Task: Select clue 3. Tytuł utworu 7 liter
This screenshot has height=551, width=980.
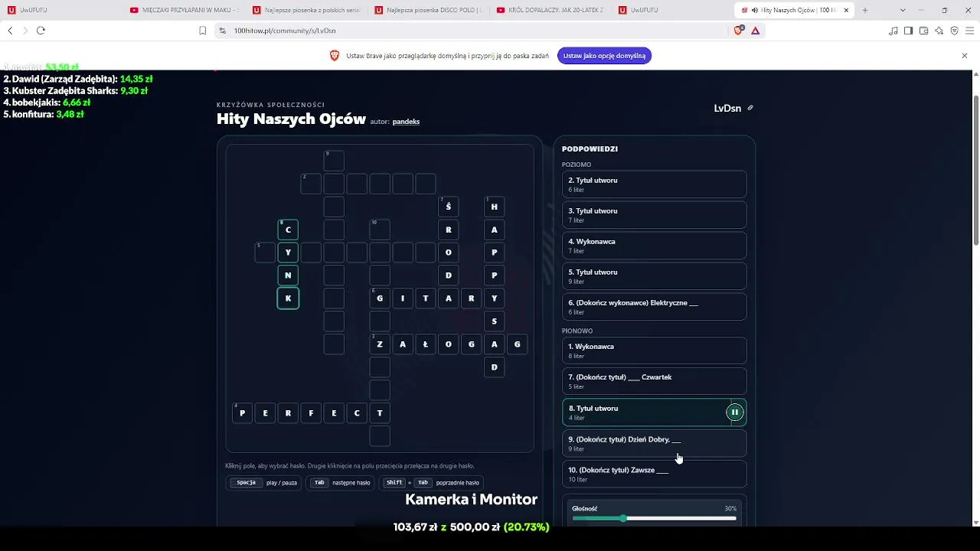Action: (654, 215)
